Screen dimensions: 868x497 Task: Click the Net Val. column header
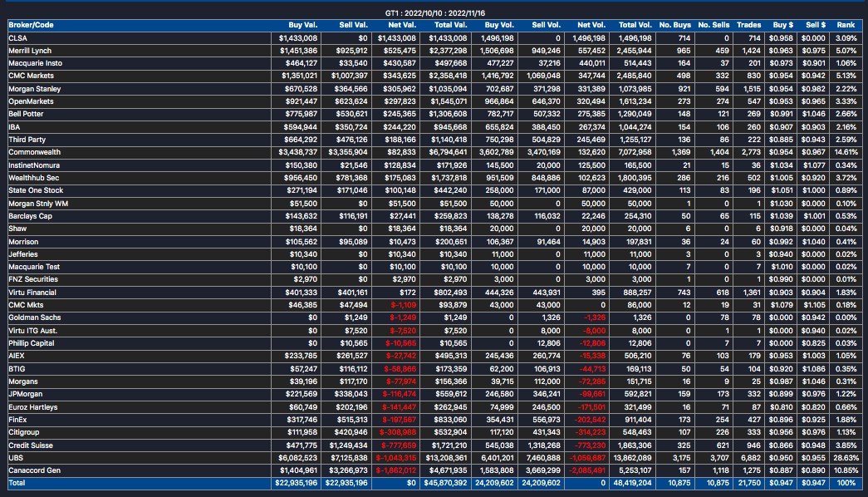point(402,25)
